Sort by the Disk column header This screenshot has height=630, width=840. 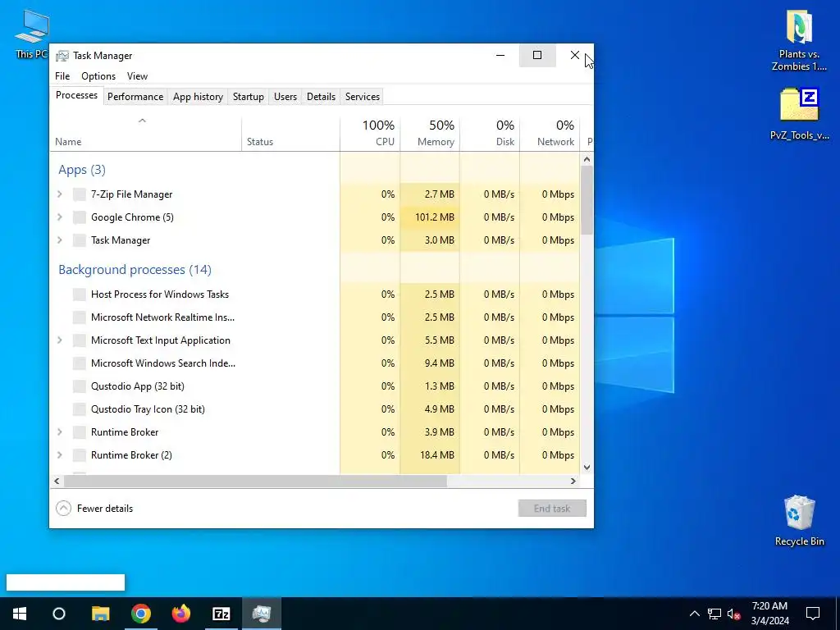point(490,134)
